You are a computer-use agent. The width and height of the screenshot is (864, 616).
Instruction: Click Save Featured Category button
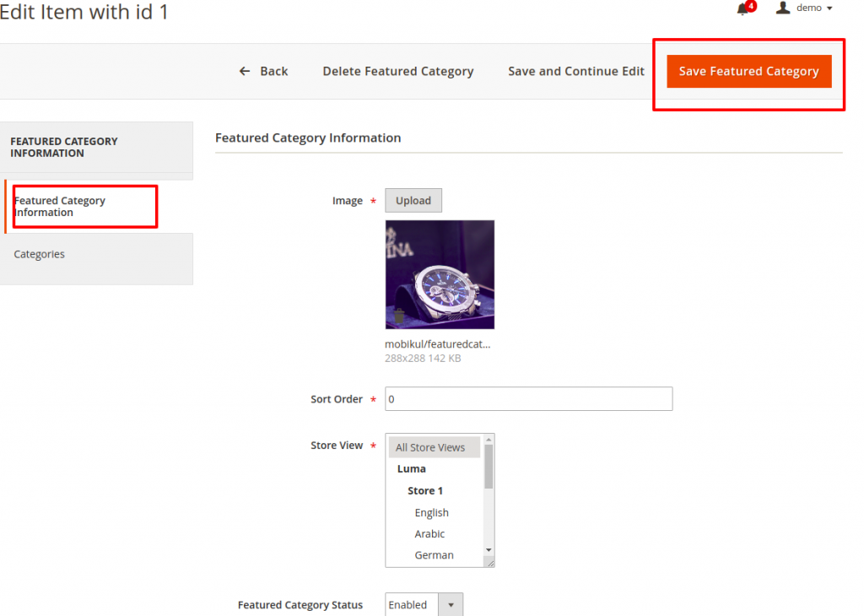pos(748,72)
